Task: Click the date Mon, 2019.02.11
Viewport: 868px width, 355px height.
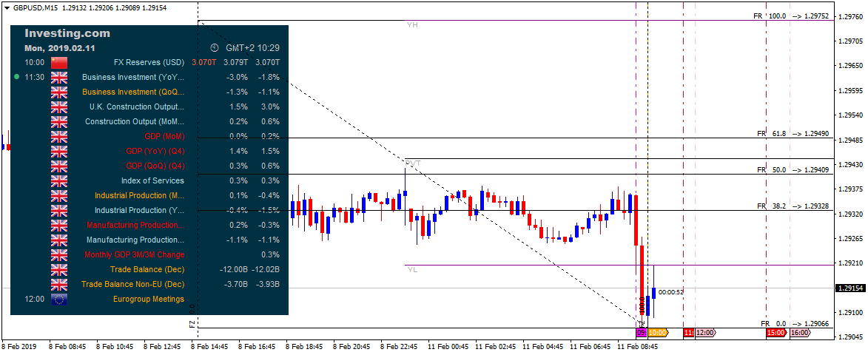Action: (x=60, y=48)
